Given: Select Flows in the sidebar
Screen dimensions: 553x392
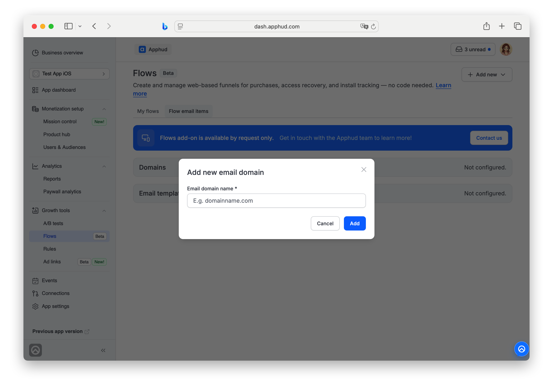Looking at the screenshot, I should click(69, 236).
